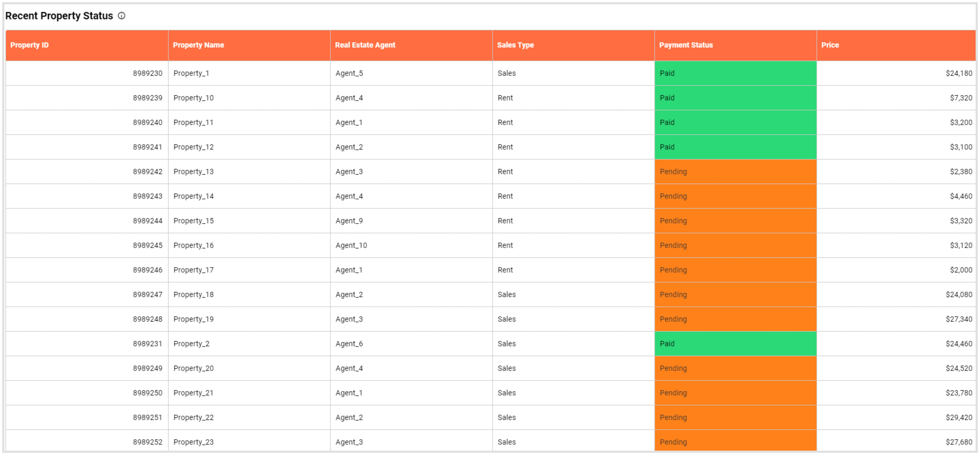Click the Rent sales type for Property_11
The width and height of the screenshot is (980, 455).
pos(505,122)
